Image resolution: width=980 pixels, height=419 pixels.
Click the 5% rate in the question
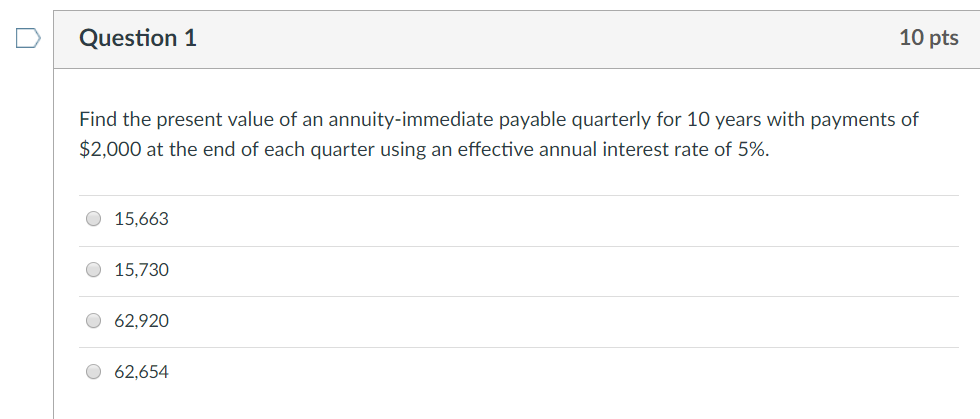(x=751, y=149)
